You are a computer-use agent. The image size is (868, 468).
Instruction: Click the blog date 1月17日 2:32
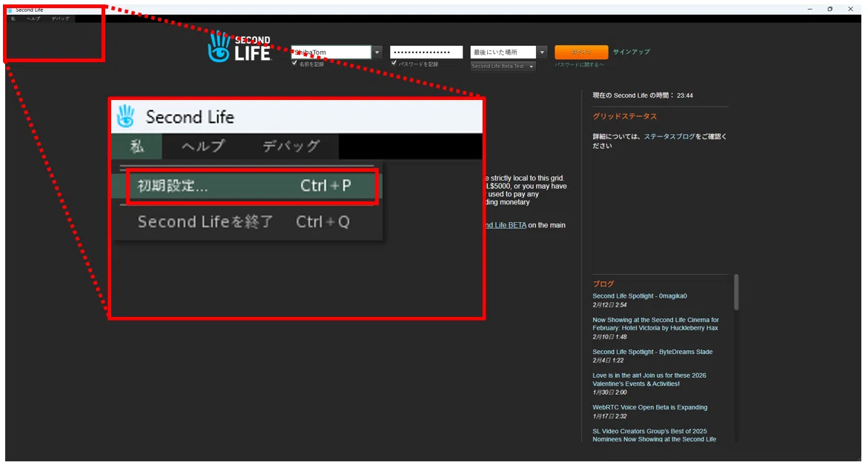[x=609, y=416]
